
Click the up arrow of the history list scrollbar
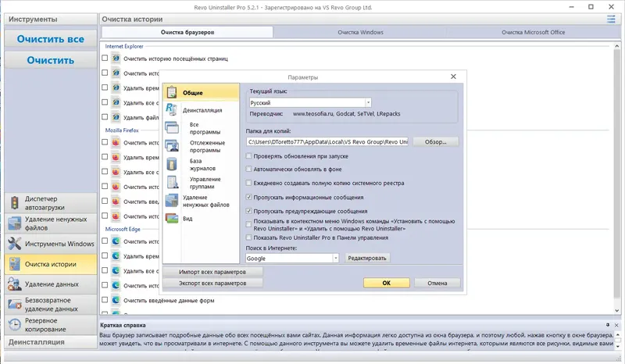pyautogui.click(x=616, y=46)
